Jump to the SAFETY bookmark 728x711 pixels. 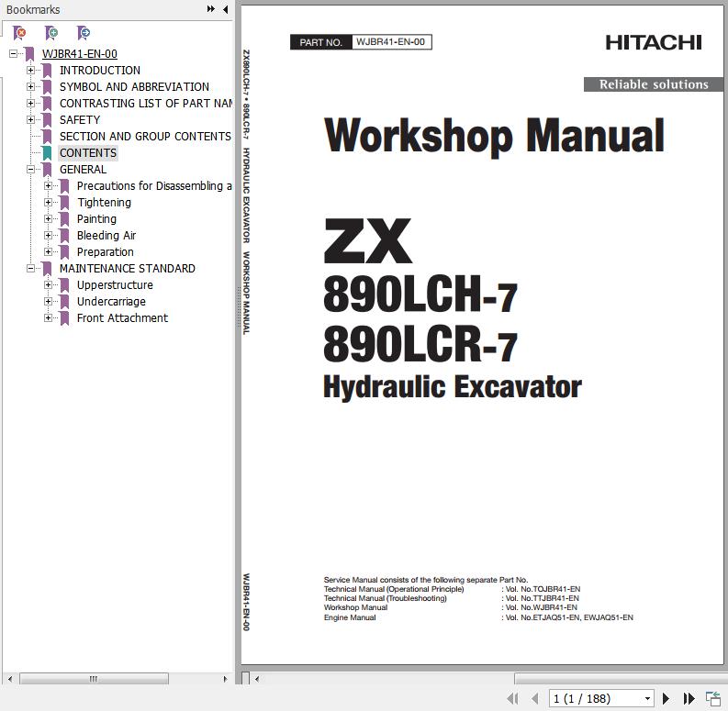[80, 120]
